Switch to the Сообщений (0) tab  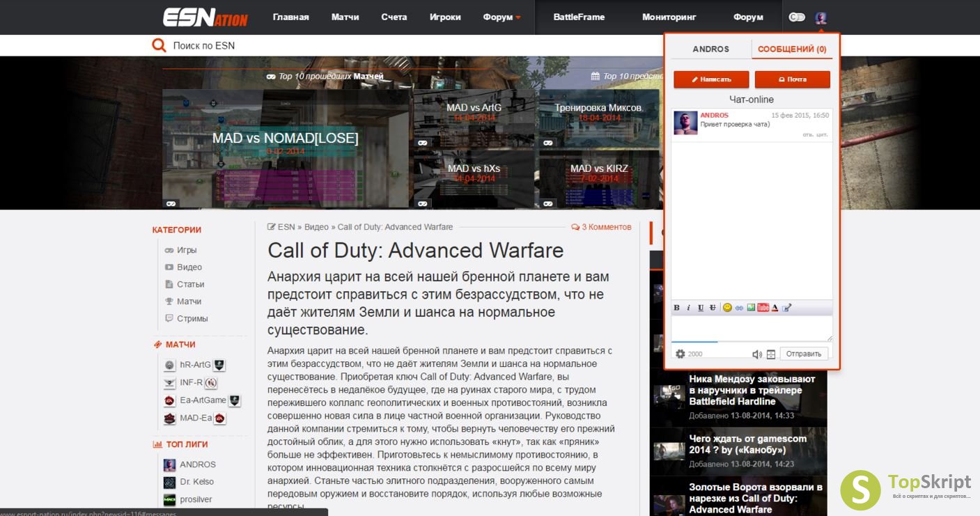(792, 49)
